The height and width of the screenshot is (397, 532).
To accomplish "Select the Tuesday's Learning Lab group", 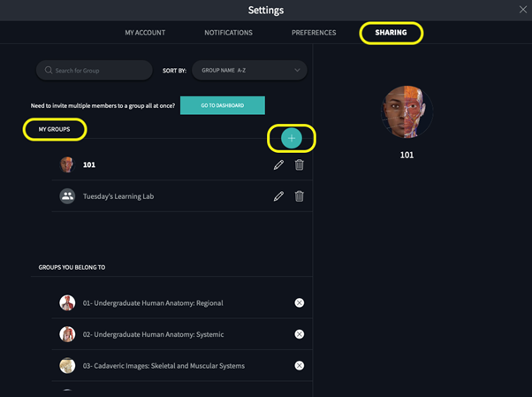I will click(118, 196).
